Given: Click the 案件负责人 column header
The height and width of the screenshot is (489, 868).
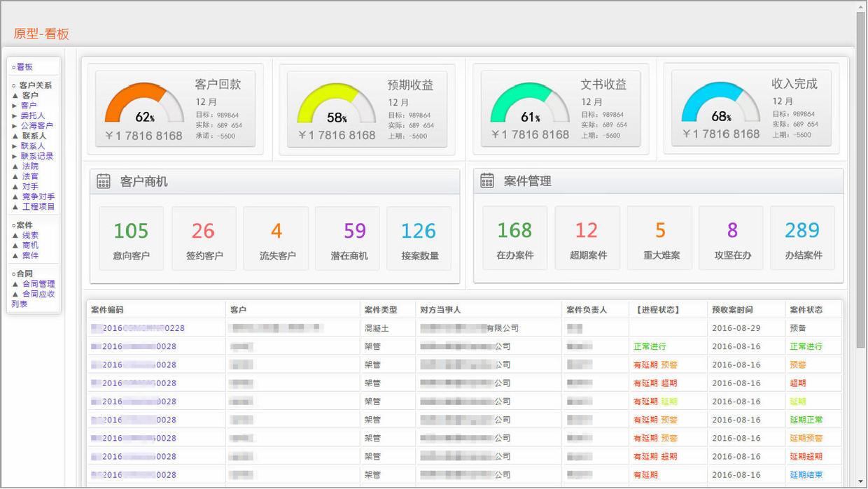Looking at the screenshot, I should click(x=587, y=310).
